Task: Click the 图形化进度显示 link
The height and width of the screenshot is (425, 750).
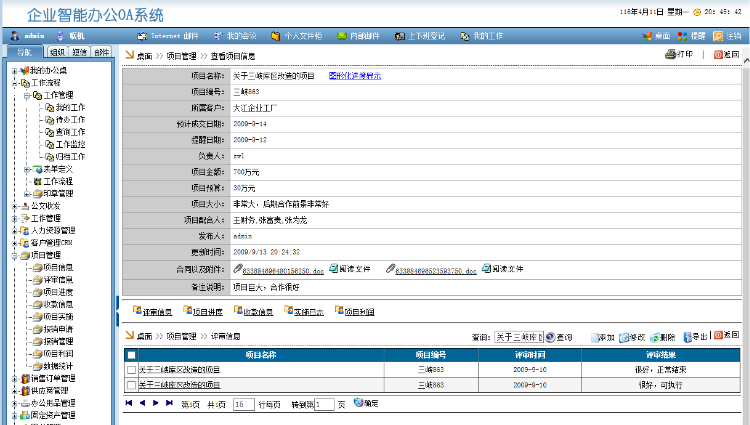Action: (355, 76)
